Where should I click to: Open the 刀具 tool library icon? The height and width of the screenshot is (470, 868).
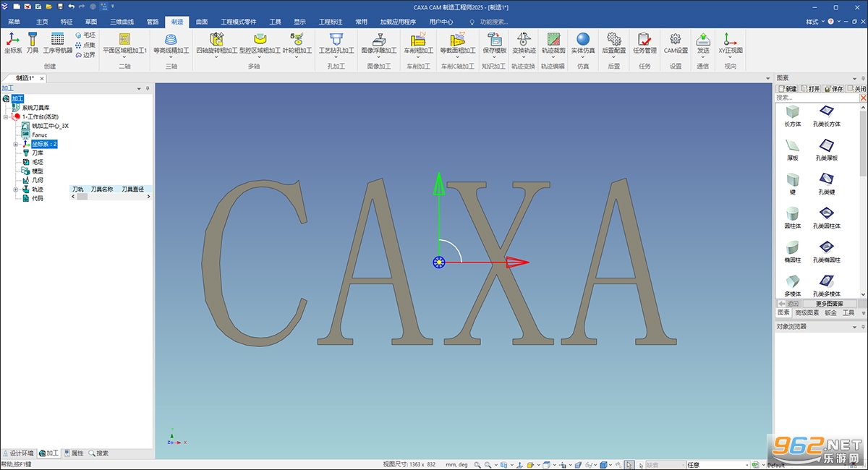(x=33, y=43)
